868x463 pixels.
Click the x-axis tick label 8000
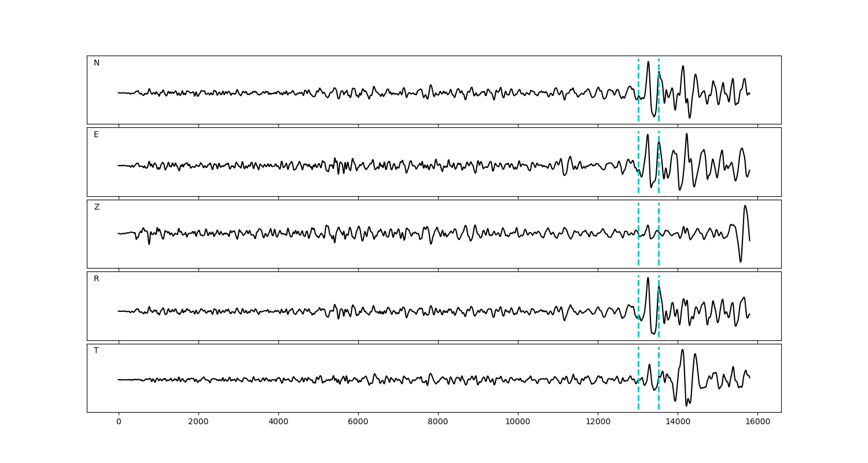[438, 422]
